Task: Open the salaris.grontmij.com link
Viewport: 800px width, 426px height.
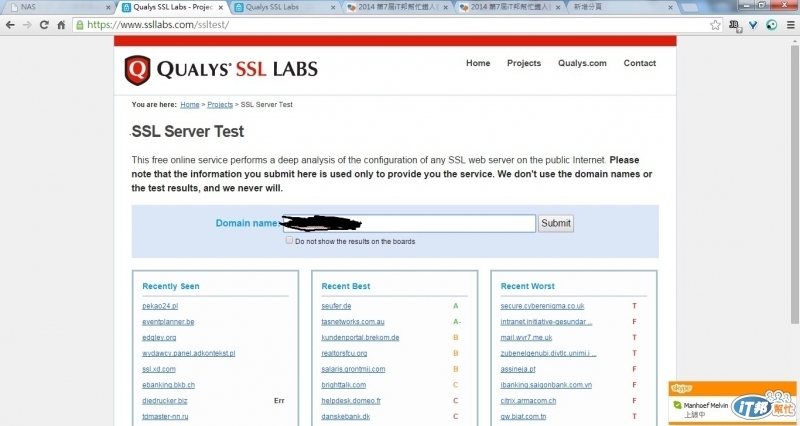Action: tap(353, 369)
